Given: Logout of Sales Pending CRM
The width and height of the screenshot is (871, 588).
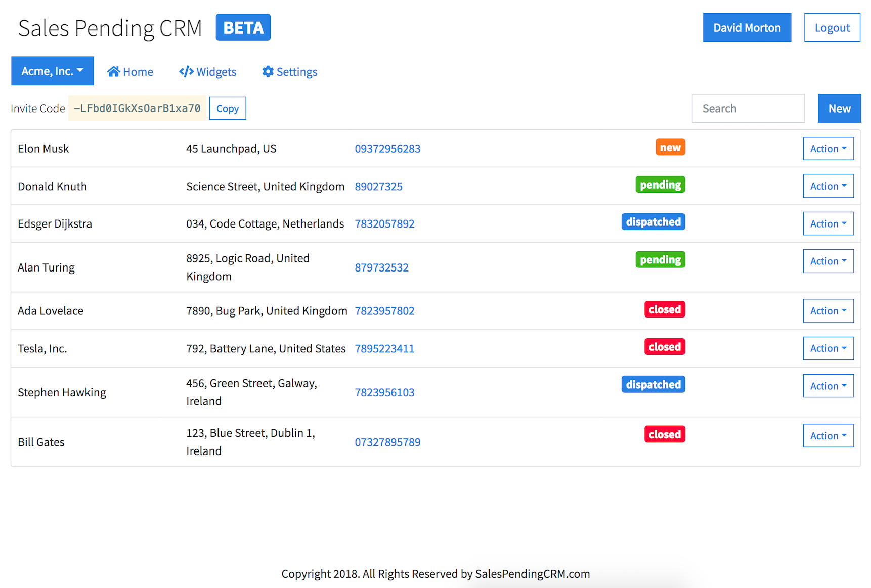Looking at the screenshot, I should [832, 27].
